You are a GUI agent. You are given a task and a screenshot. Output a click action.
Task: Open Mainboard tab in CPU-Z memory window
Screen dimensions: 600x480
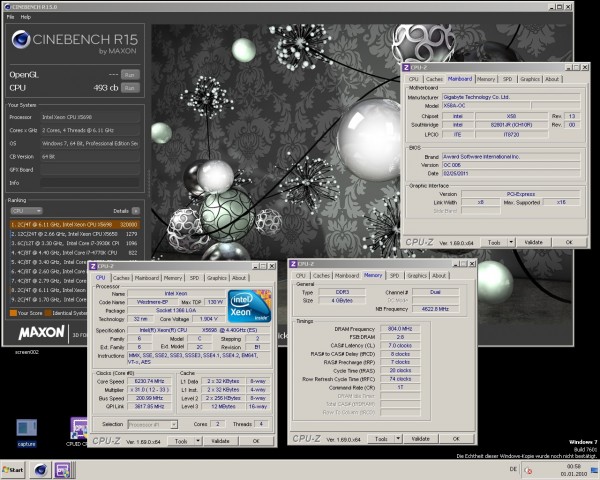pos(347,276)
